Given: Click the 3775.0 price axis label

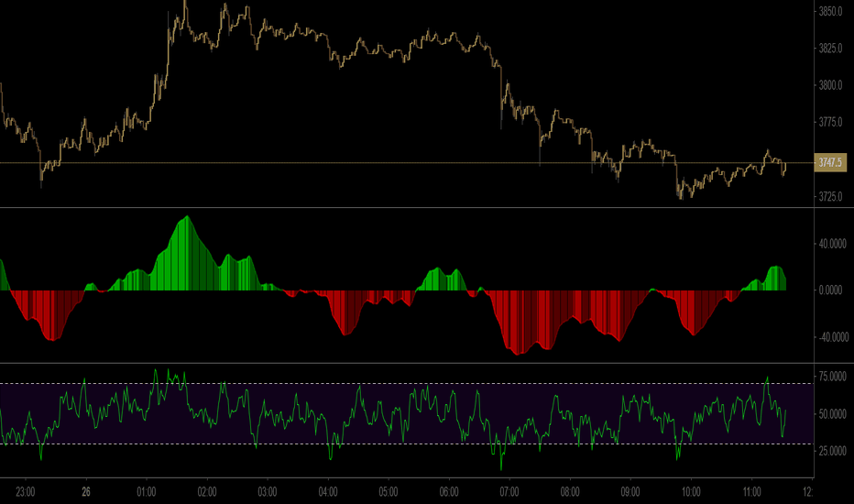Looking at the screenshot, I should coord(830,122).
